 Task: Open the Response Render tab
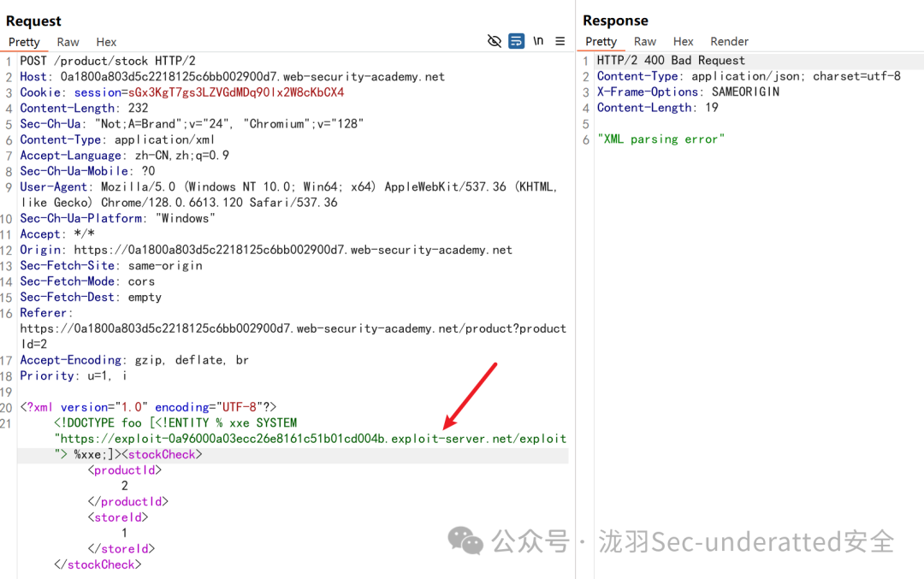(x=729, y=41)
